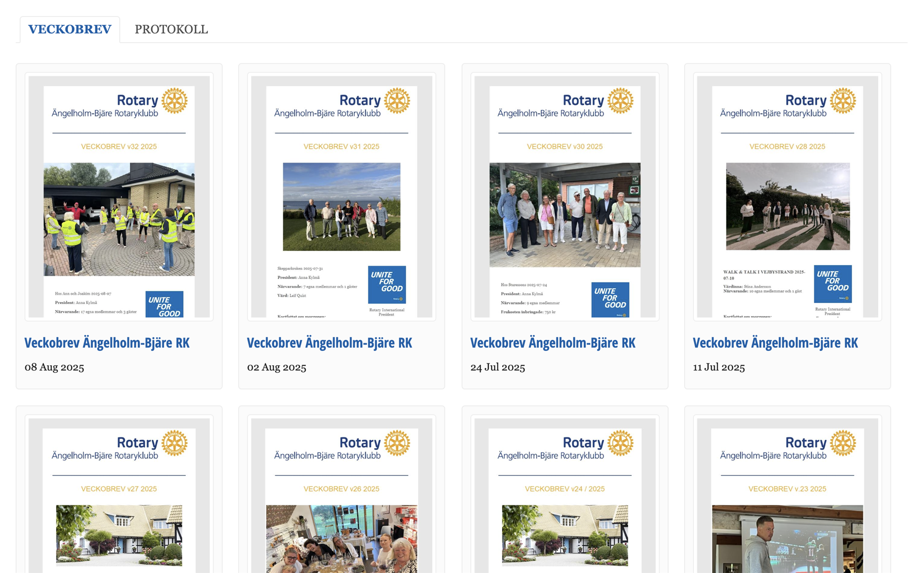Open the VECKOBREV v32 2025 newsletter thumbnail
The image size is (924, 573).
[119, 197]
